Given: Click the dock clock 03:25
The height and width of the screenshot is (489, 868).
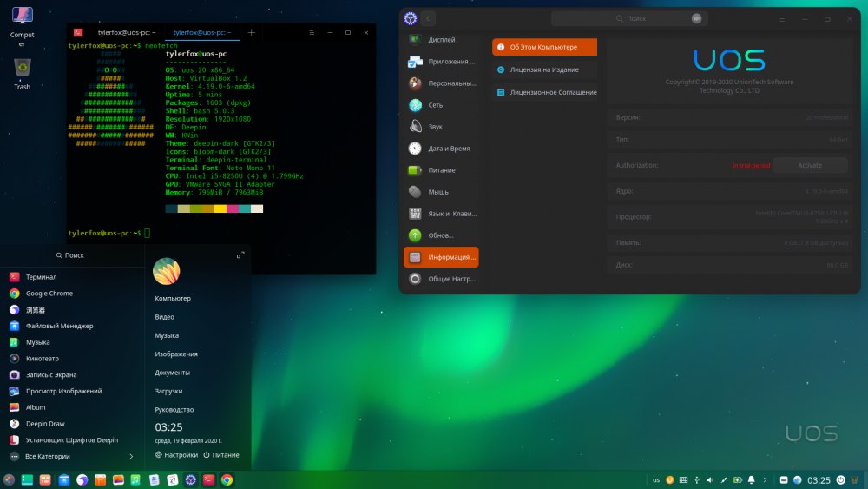Looking at the screenshot, I should coord(819,480).
